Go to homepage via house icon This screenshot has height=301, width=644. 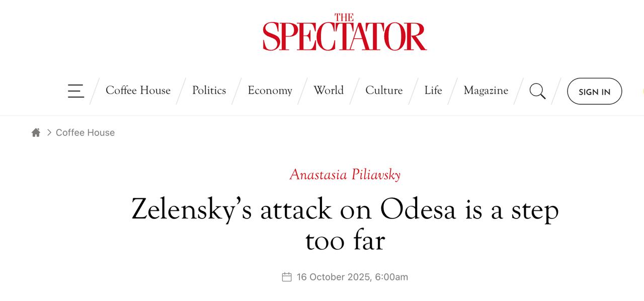(36, 132)
